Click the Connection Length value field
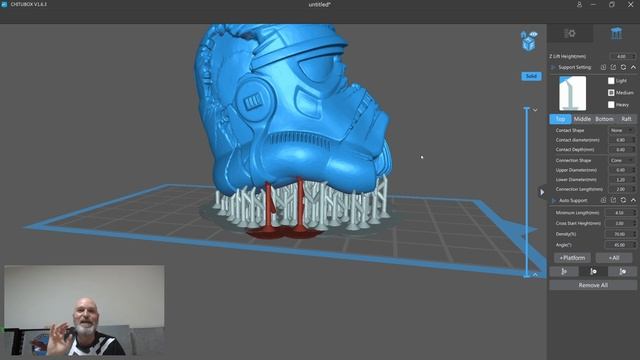 622,189
